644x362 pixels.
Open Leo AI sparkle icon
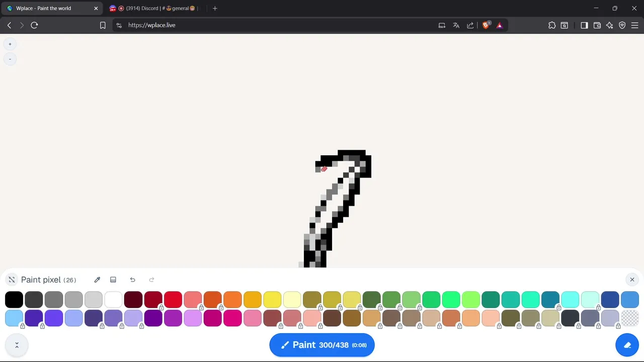click(x=610, y=25)
